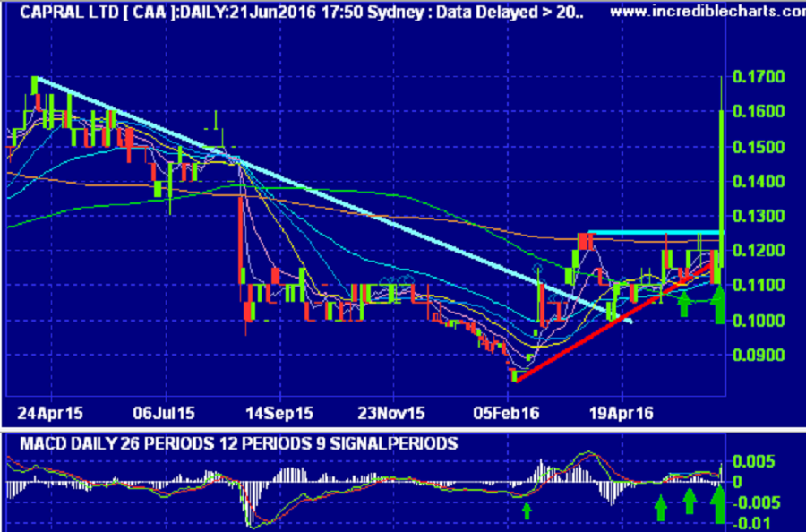
Task: Click the 0.1700 price axis label
Action: (759, 77)
